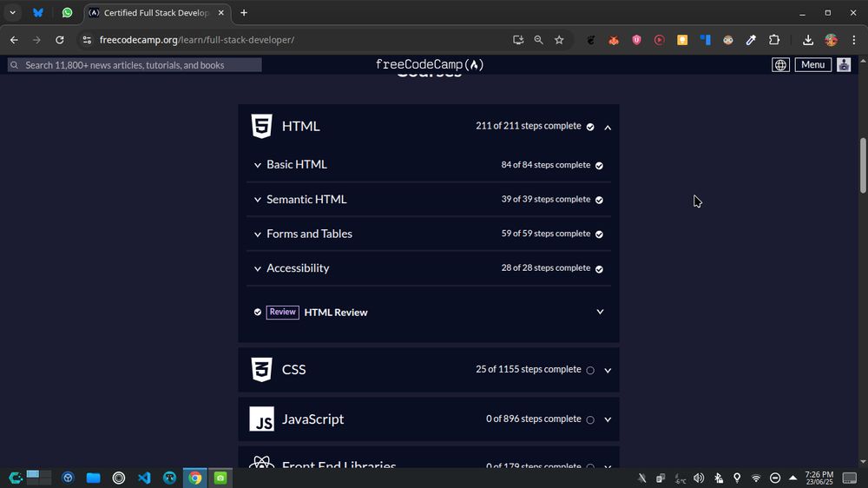Expand the JavaScript course section

click(x=608, y=419)
